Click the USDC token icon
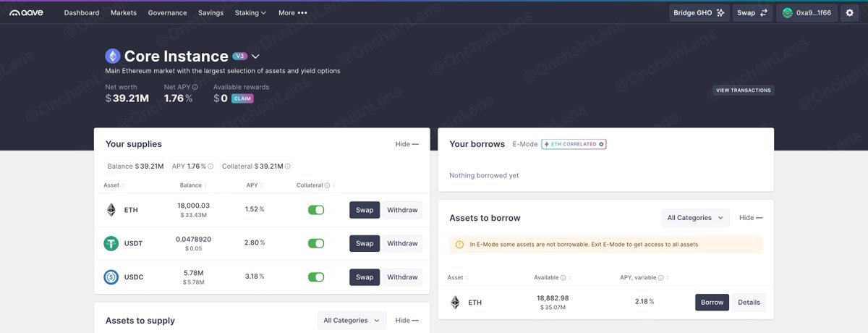Screen dimensions: 868x333 (x=111, y=277)
